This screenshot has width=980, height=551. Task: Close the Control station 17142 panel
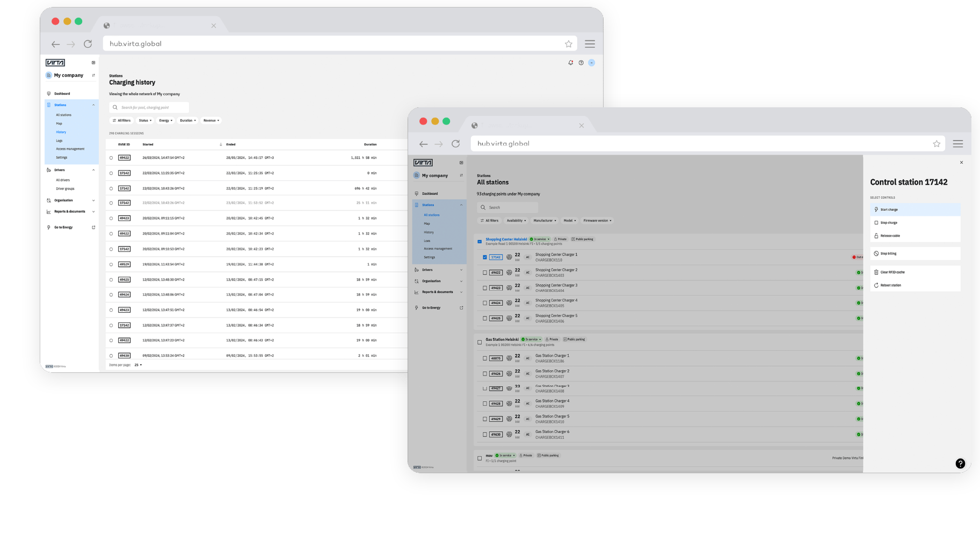(x=961, y=163)
